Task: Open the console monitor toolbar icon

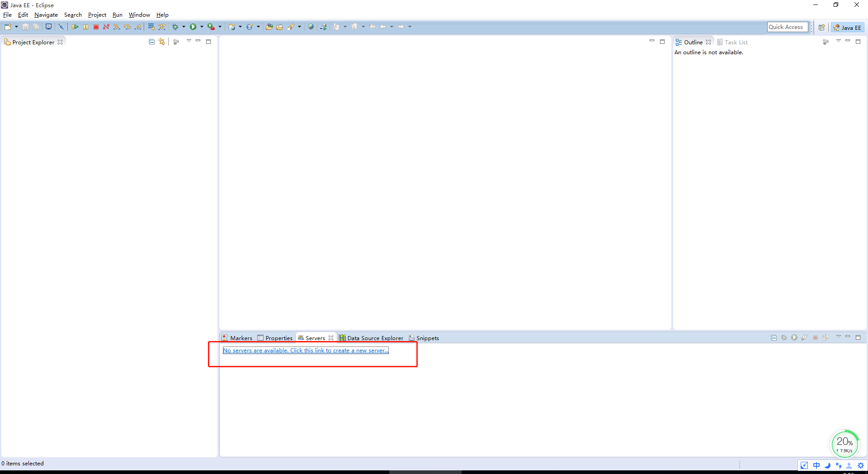Action: 48,27
